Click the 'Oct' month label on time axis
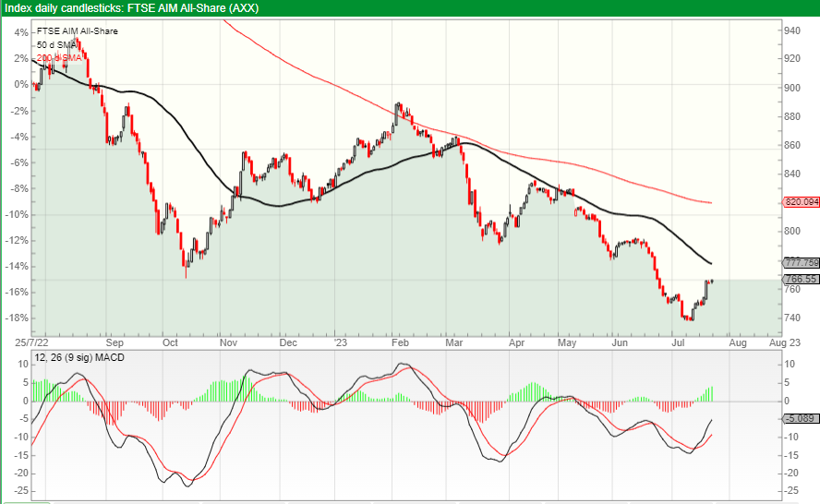 click(x=170, y=342)
